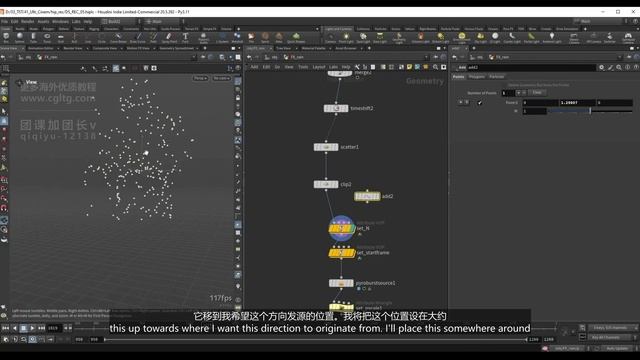Select the Draw Curve shelf tool
This screenshot has width=640, height=360.
click(137, 38)
